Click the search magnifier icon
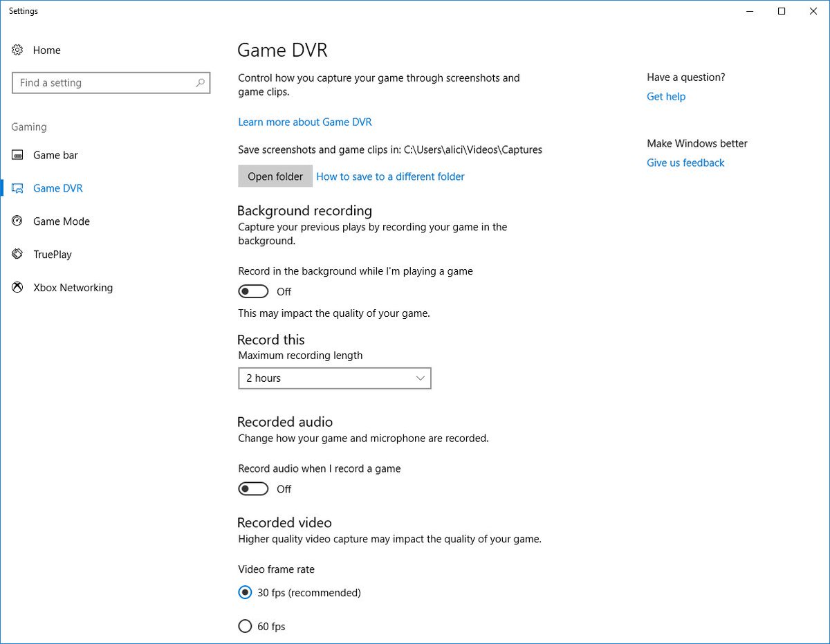 point(200,82)
